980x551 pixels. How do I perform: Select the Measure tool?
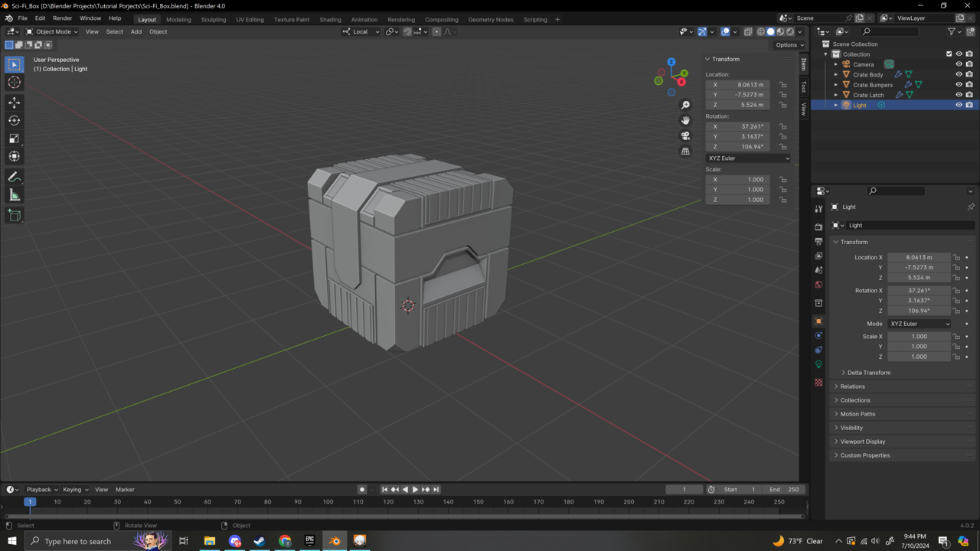pyautogui.click(x=14, y=195)
